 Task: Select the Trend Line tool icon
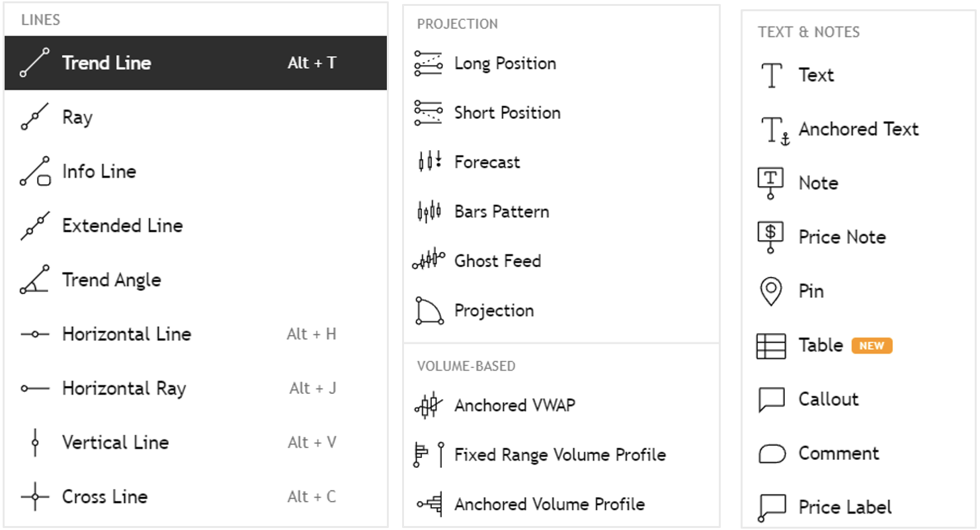click(x=34, y=63)
